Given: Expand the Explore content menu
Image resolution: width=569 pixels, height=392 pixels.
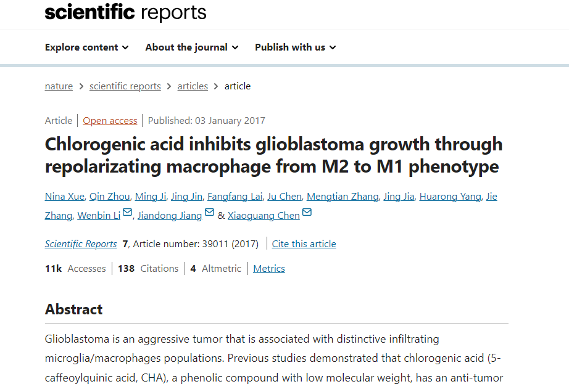Looking at the screenshot, I should (86, 47).
